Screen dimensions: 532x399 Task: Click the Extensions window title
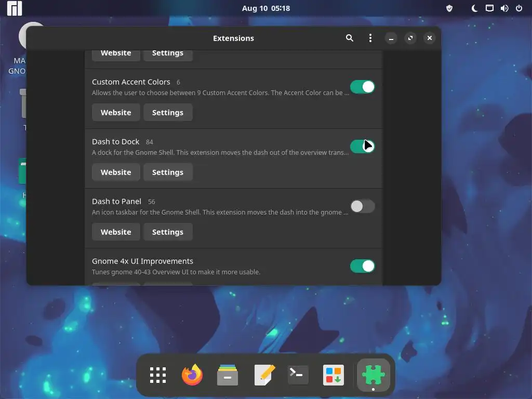click(x=233, y=38)
